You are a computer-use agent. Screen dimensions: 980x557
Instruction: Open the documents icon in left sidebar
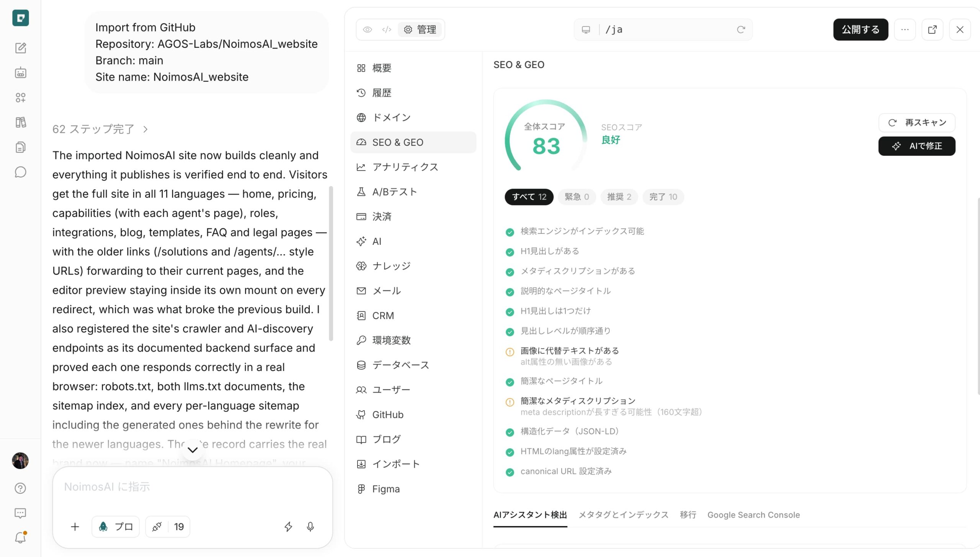[21, 147]
